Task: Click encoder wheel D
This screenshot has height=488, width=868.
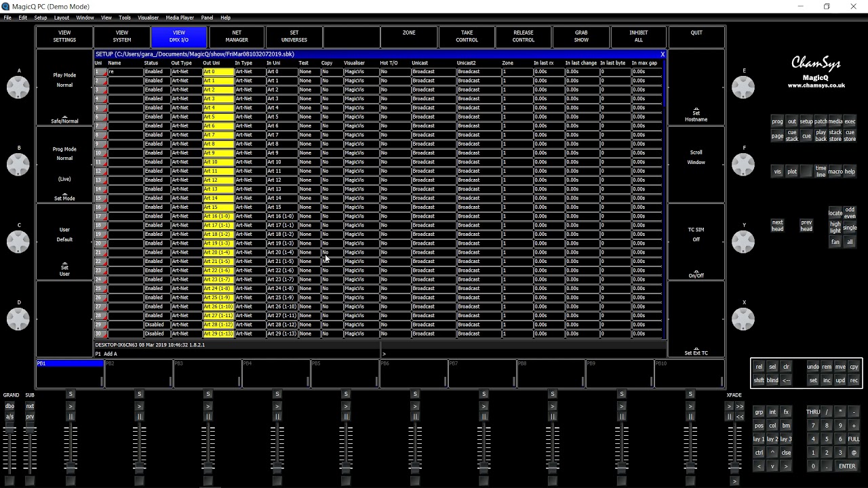Action: pos(18,319)
